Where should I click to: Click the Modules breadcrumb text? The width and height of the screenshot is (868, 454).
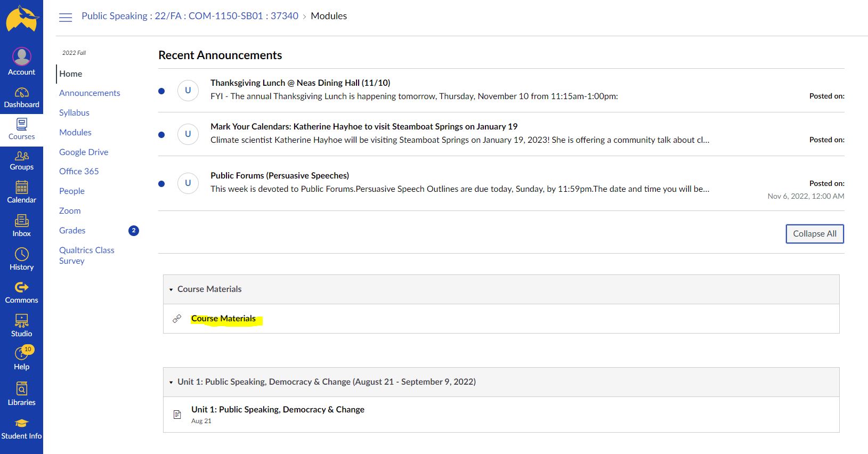pos(329,16)
